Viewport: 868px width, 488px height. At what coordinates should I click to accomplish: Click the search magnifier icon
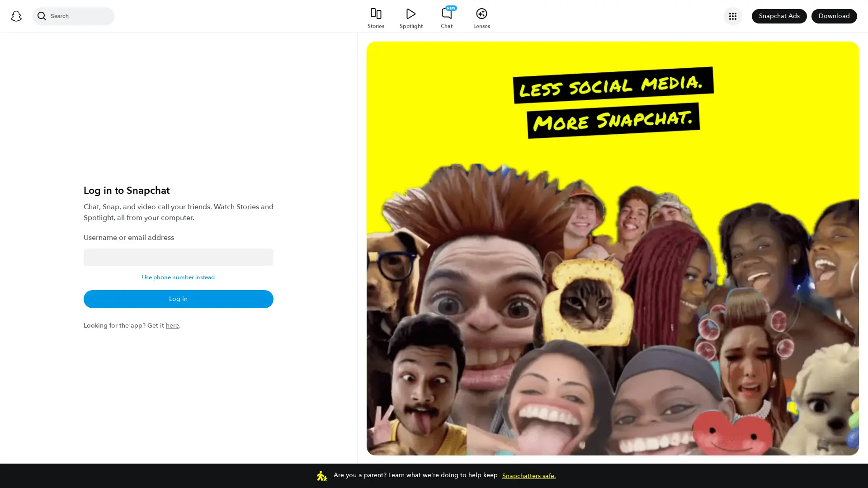click(42, 16)
